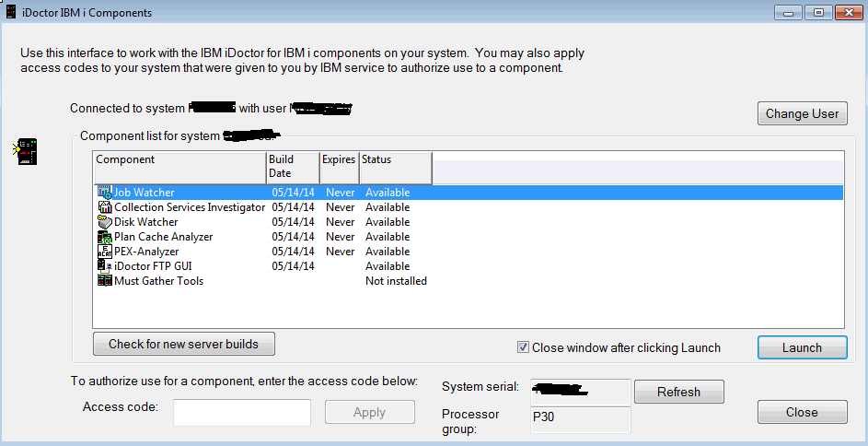This screenshot has width=868, height=446.
Task: Close the window via title bar X
Action: pos(849,12)
